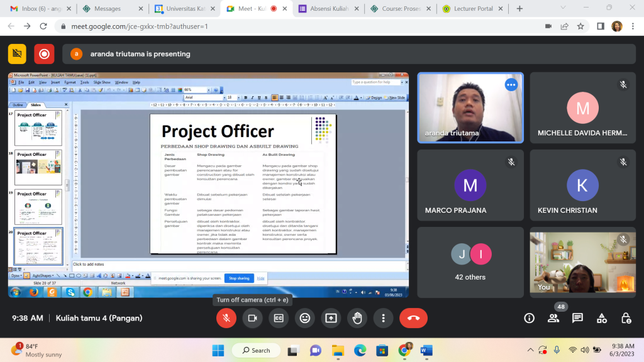The image size is (644, 362).
Task: Send a reaction with the emoji icon
Action: pos(305,318)
